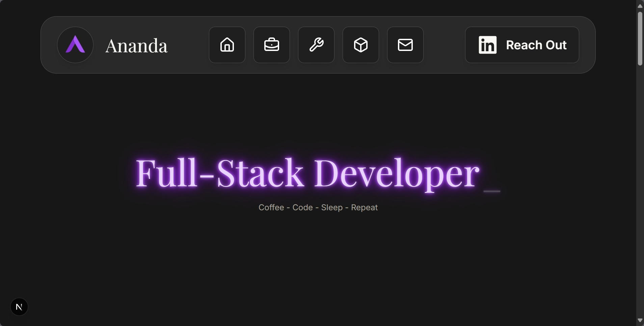Viewport: 644px width, 326px height.
Task: Go to the Home section icon
Action: [227, 45]
